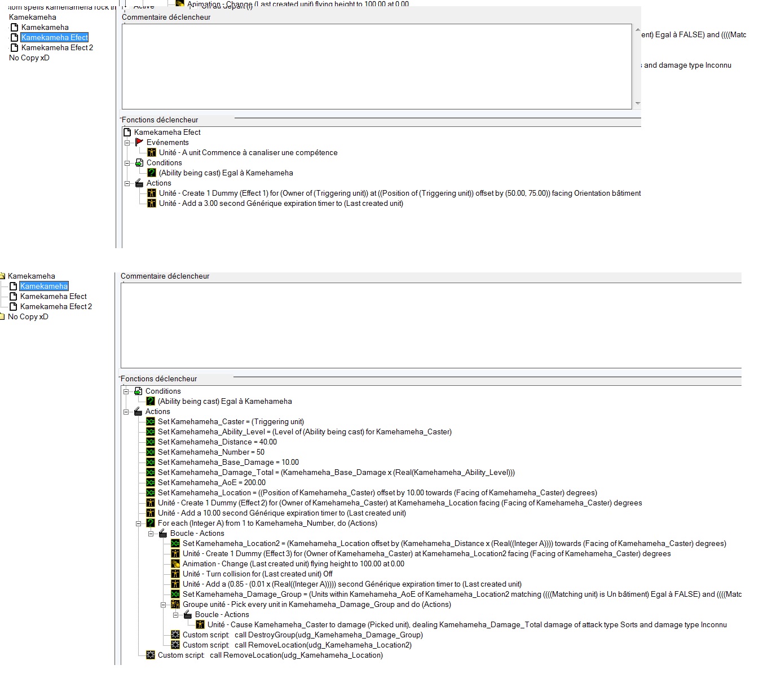
Task: Click gear icon of 'RemoveLocation(udg_Kamehameha_Location2)' script
Action: [175, 645]
